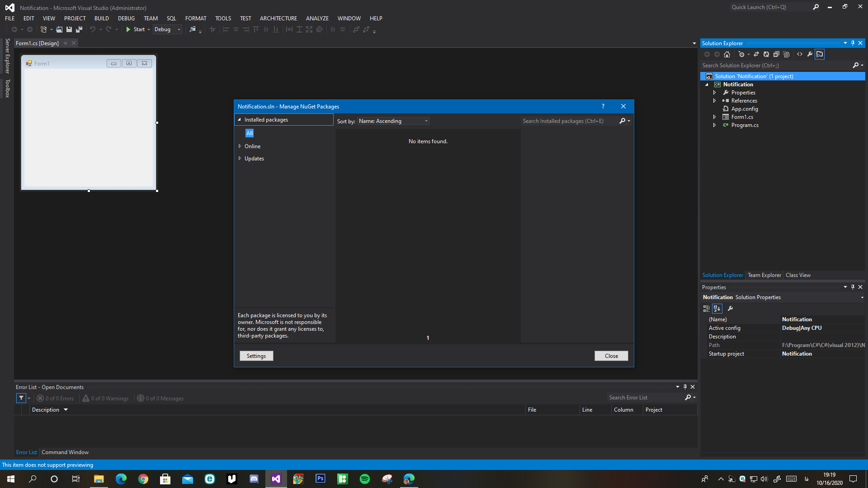Click New Project icon in main toolbar
868x488 pixels.
tap(43, 29)
